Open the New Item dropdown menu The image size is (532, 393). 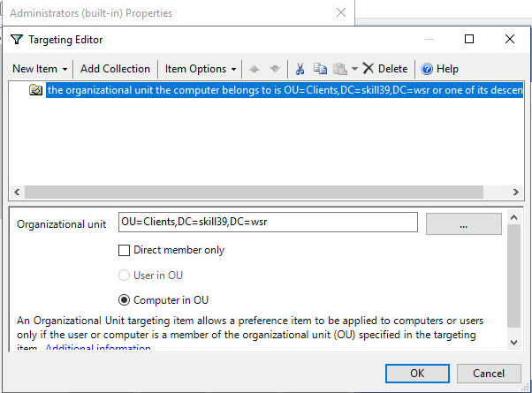(x=40, y=69)
